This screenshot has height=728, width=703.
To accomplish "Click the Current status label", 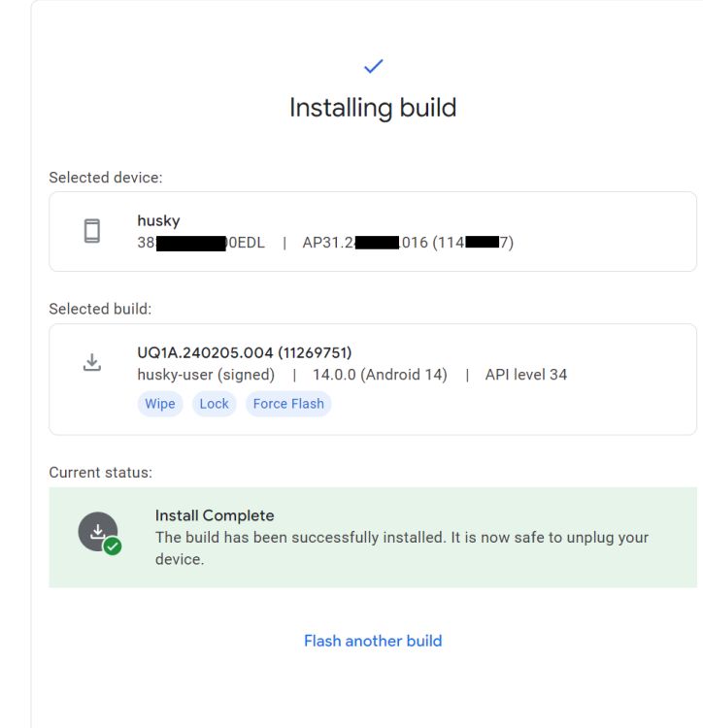I will pyautogui.click(x=101, y=472).
